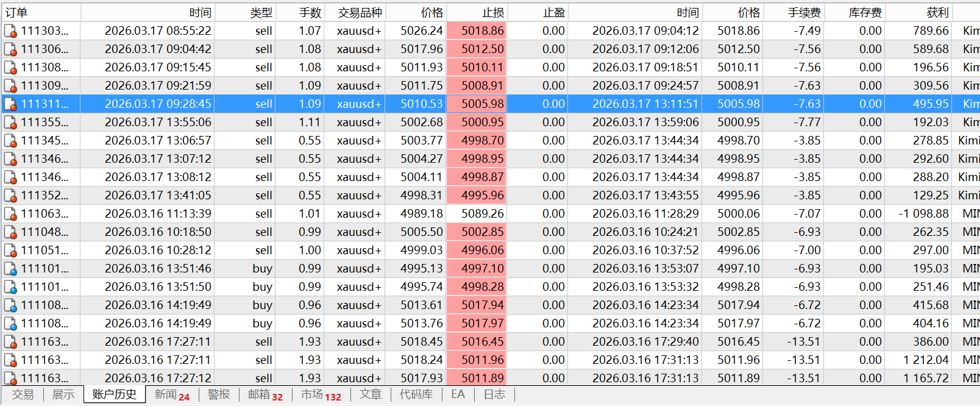Click the order icon for 111309...

click(10, 86)
